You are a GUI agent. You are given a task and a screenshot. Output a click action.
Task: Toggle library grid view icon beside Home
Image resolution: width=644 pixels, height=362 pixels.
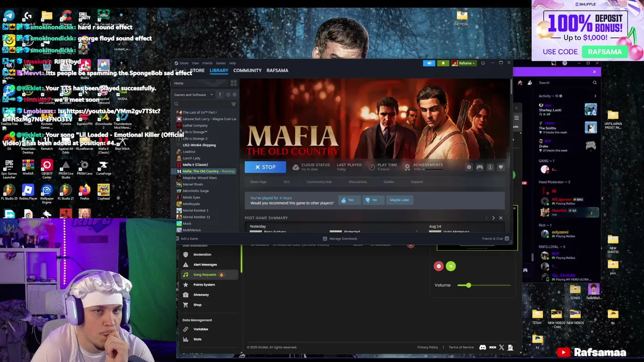(233, 83)
